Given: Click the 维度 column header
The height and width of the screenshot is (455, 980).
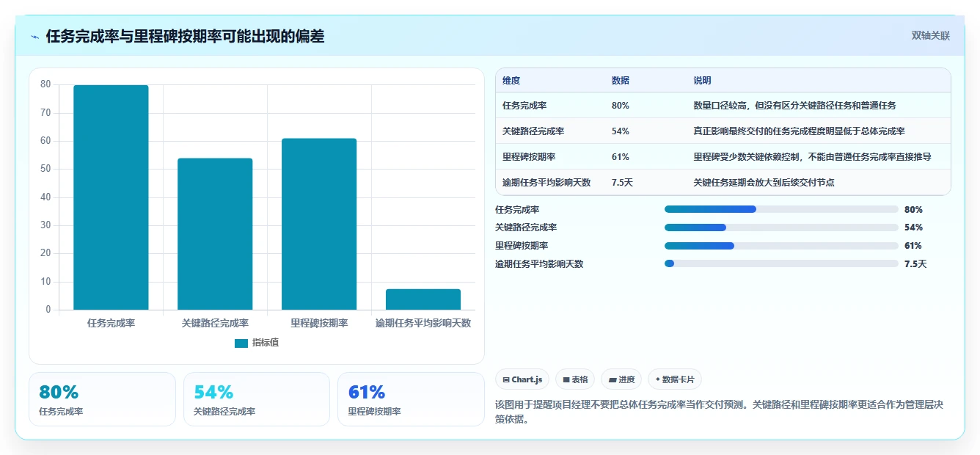Looking at the screenshot, I should pyautogui.click(x=511, y=81).
